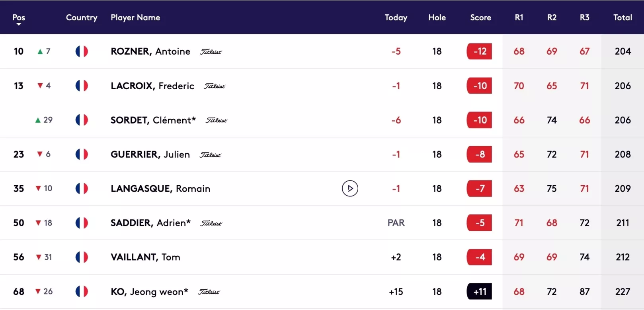Screen dimensions: 644x310
Task: Click the France flag beside Saddier
Action: [82, 223]
